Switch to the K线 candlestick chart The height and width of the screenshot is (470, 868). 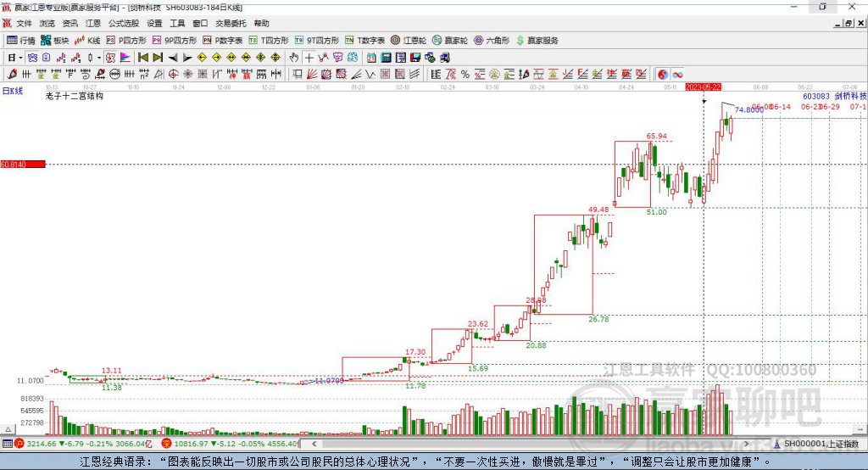tap(87, 41)
